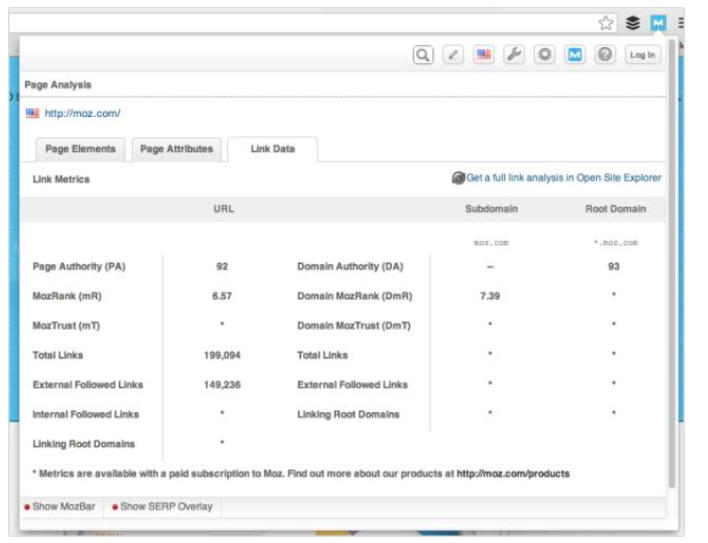Screen dimensions: 708x543
Task: Click the MozRank (mR) label
Action: (67, 296)
